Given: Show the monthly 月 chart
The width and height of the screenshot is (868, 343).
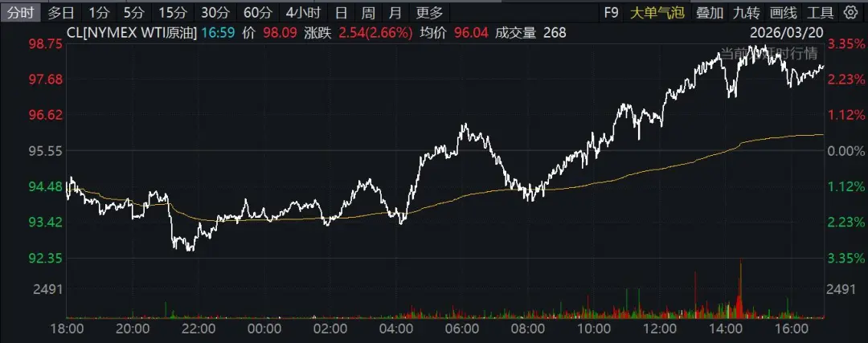Looking at the screenshot, I should (395, 12).
